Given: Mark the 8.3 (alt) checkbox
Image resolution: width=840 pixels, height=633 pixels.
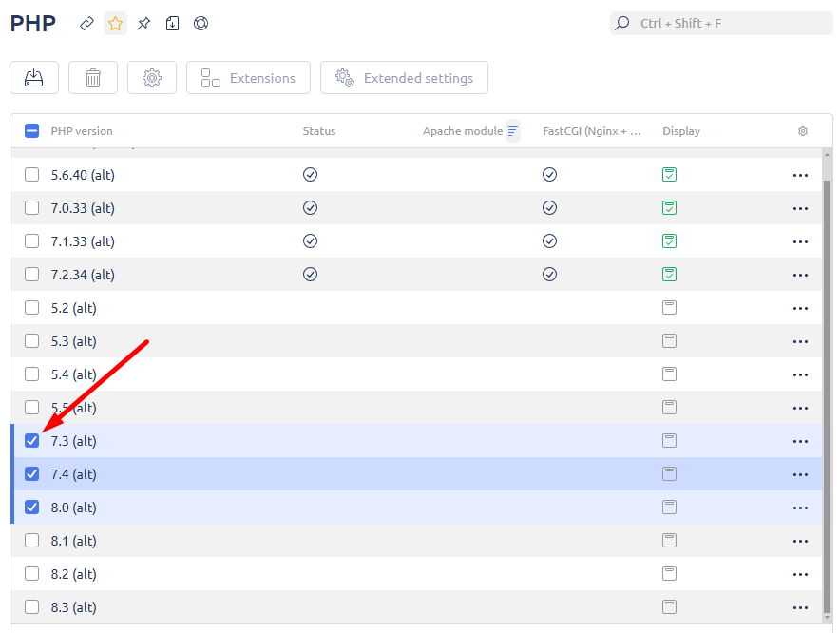Looking at the screenshot, I should click(31, 606).
